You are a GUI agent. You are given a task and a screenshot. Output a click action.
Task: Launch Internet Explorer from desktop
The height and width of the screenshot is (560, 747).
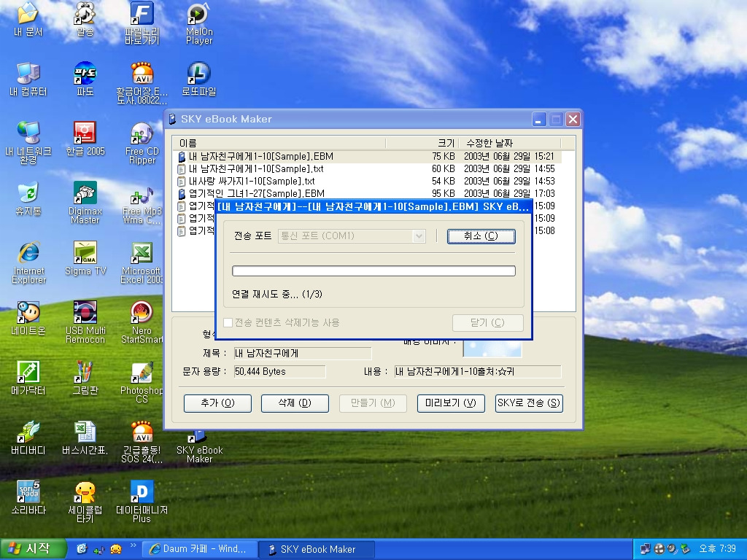coord(28,262)
